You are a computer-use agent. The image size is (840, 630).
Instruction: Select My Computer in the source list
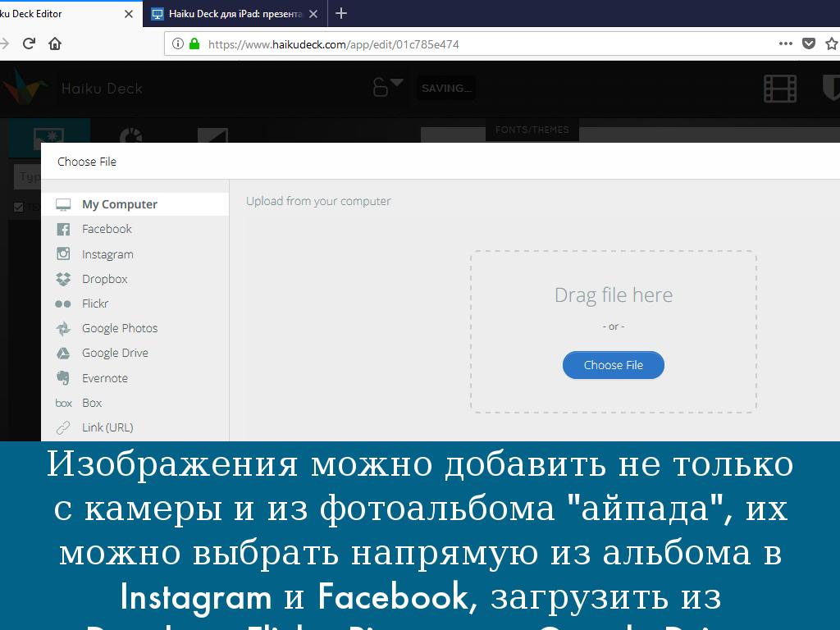click(x=119, y=204)
